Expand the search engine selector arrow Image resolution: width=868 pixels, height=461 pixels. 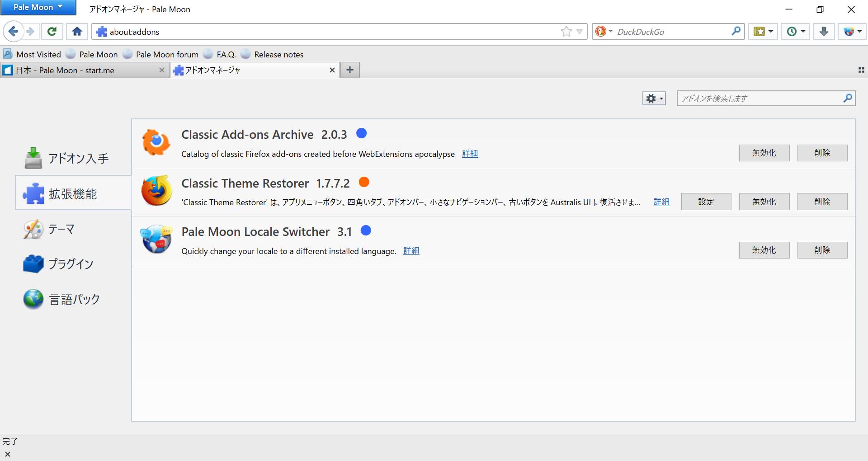pos(610,32)
